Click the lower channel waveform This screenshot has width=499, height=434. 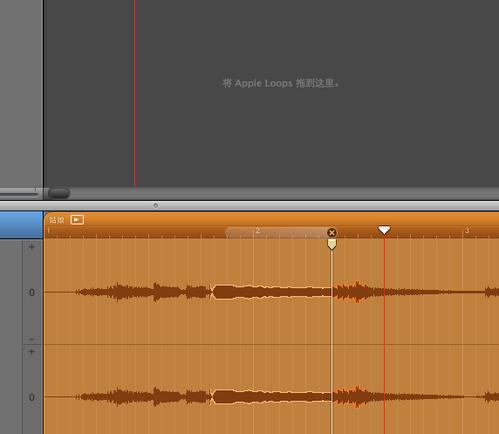[x=272, y=397]
